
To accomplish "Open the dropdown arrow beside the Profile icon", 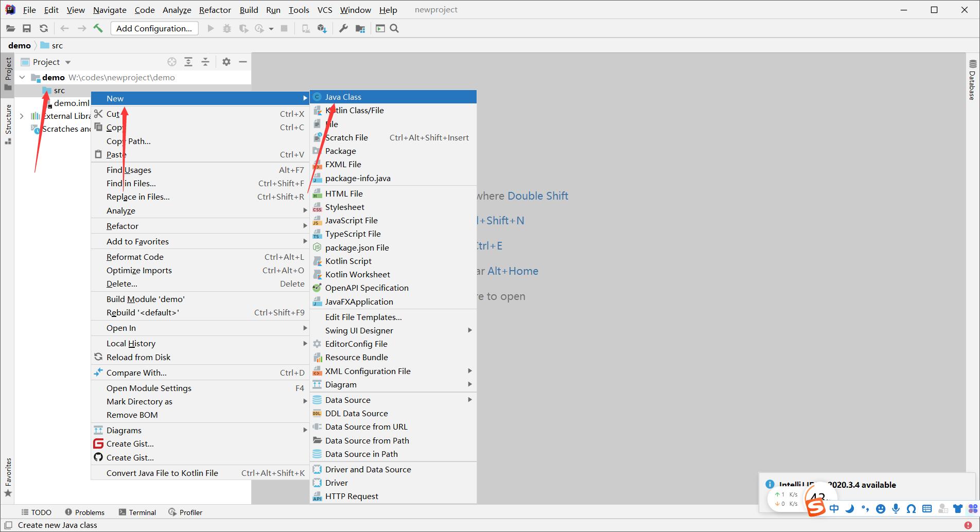I will (x=271, y=29).
